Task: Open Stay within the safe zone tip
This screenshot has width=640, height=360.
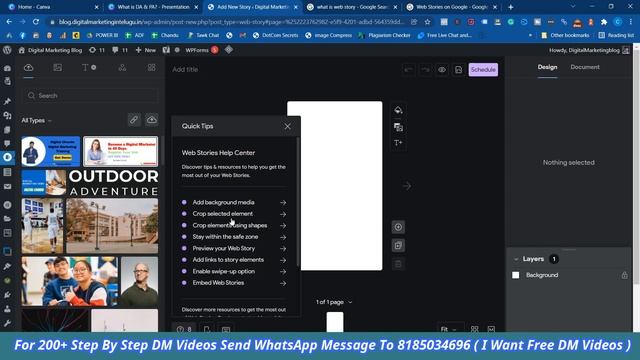Action: [234, 237]
